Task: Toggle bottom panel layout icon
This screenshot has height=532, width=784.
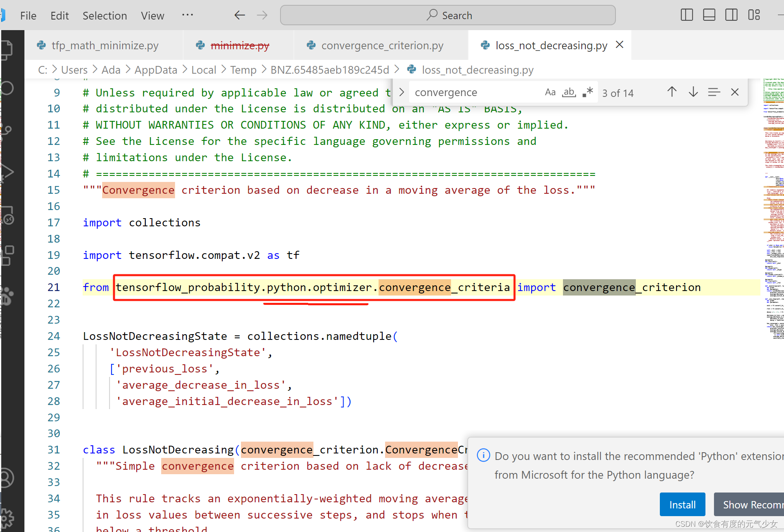Action: click(709, 15)
